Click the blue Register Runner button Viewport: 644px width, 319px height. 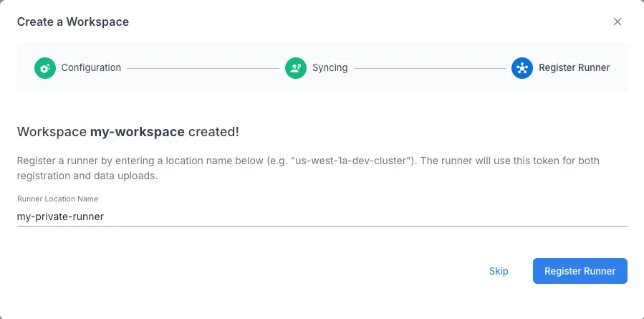[580, 271]
